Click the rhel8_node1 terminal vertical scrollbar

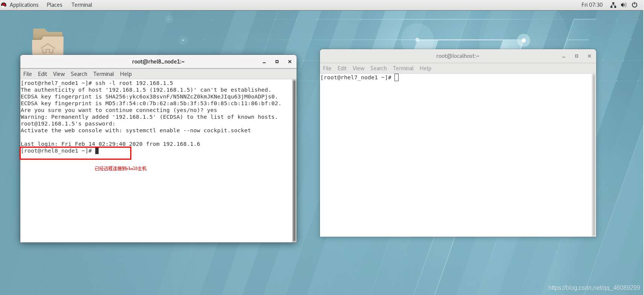[294, 160]
